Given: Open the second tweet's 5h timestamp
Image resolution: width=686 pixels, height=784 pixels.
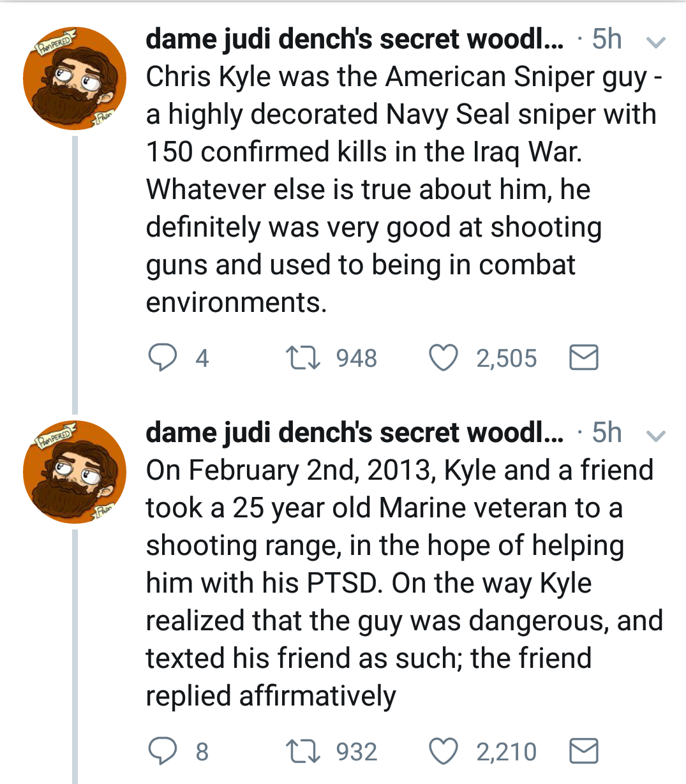Looking at the screenshot, I should 606,433.
